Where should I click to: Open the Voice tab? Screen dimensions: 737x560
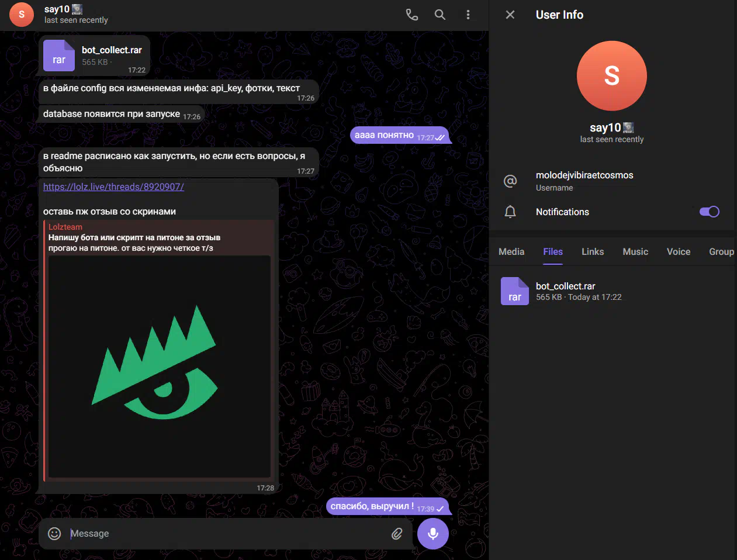[679, 251]
